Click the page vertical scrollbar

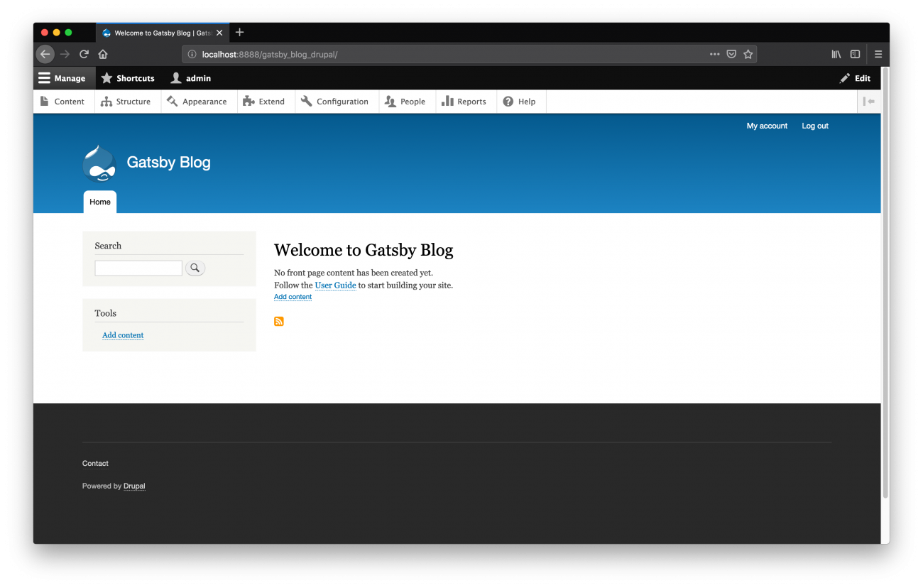(x=885, y=284)
